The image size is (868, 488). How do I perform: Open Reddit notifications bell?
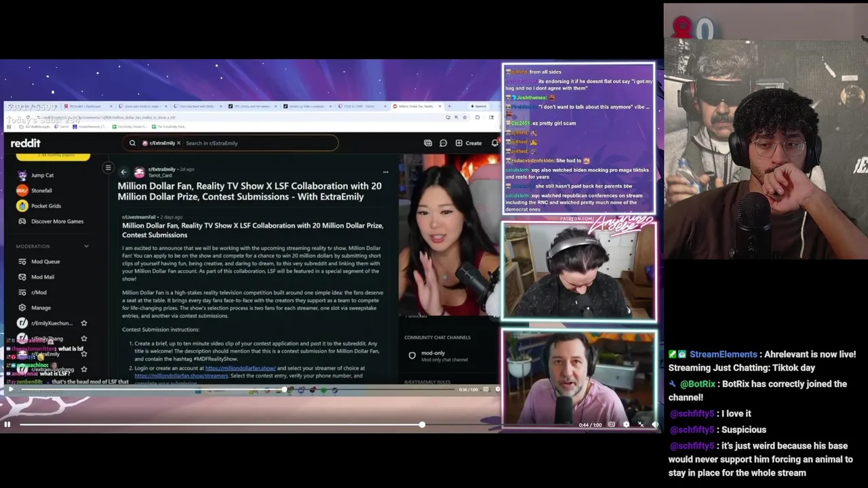coord(495,143)
